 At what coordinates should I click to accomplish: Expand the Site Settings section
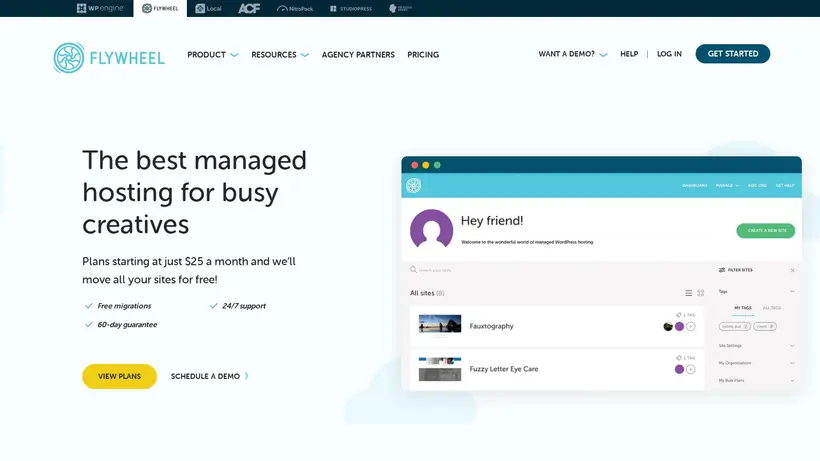(757, 346)
